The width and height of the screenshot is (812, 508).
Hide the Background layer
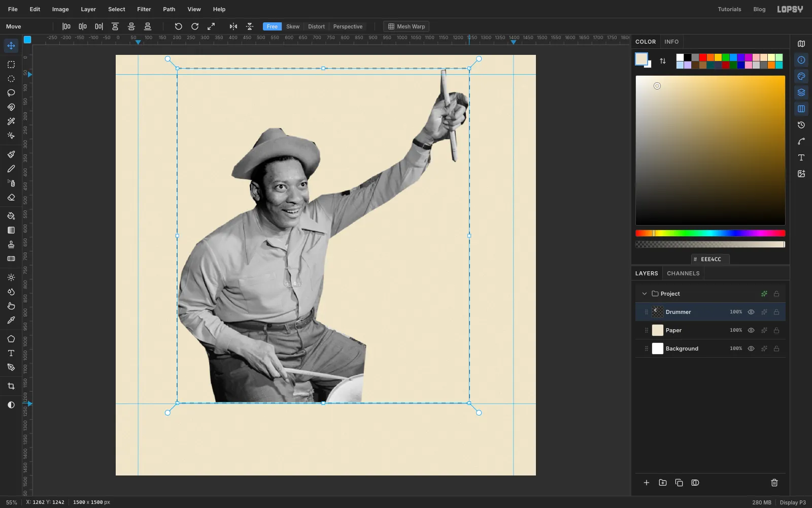(x=751, y=348)
